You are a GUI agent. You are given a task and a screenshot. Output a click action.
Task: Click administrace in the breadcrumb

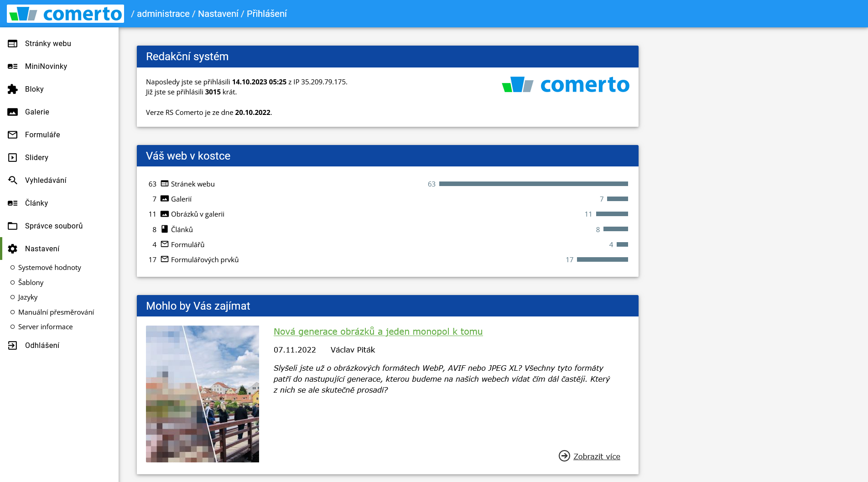point(163,14)
